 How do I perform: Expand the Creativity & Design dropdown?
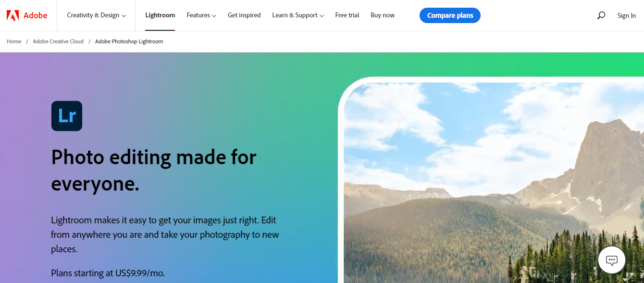[96, 15]
